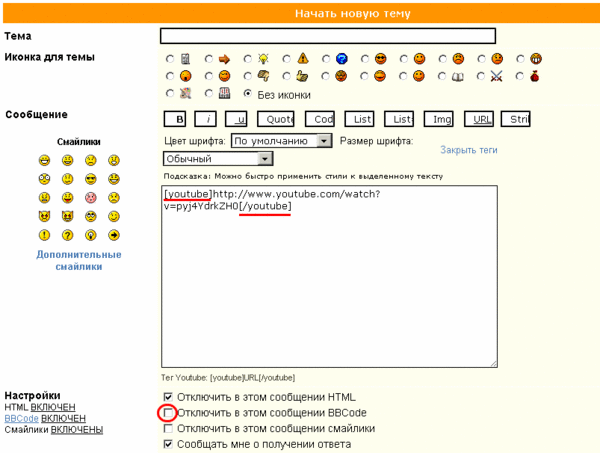Select the blue question mark topic icon
This screenshot has width=600, height=453.
click(x=326, y=59)
